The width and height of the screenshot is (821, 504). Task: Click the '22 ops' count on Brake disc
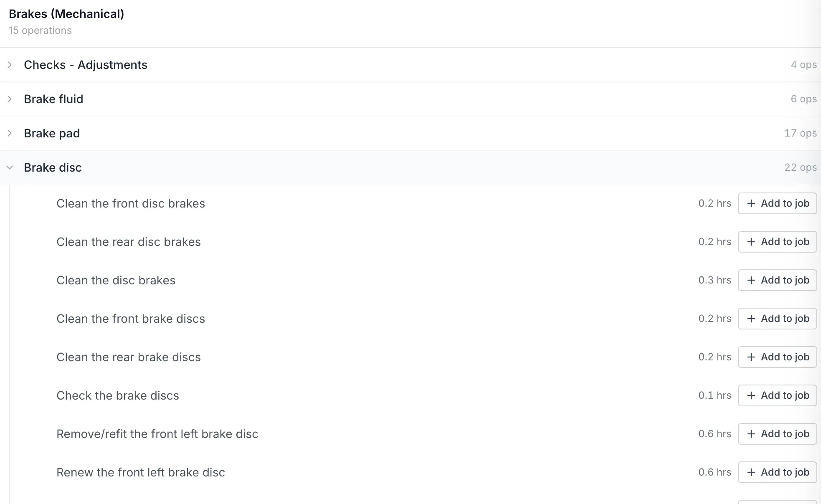[801, 167]
